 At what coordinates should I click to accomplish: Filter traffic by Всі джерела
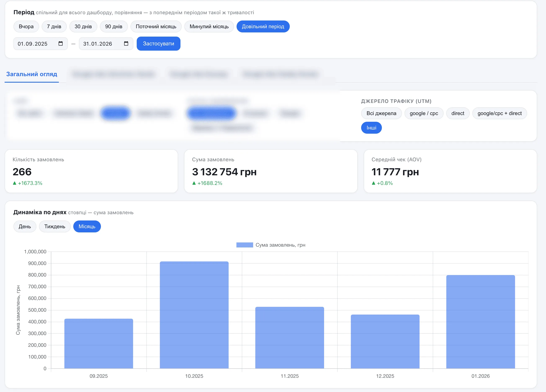pos(381,113)
